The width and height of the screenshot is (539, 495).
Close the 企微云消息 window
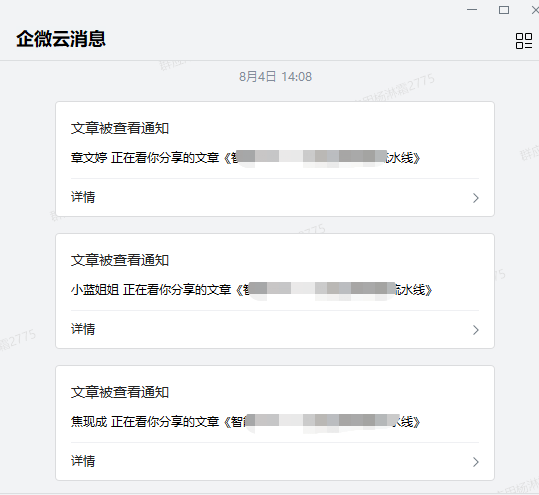click(535, 10)
